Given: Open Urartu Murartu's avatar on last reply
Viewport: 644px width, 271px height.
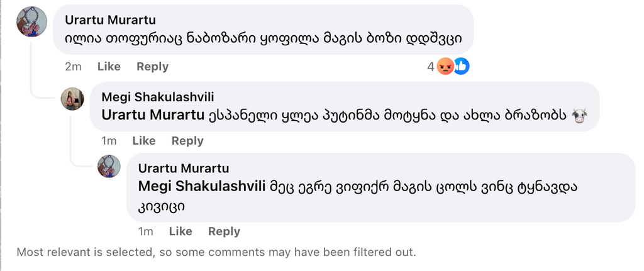Looking at the screenshot, I should click(109, 167).
